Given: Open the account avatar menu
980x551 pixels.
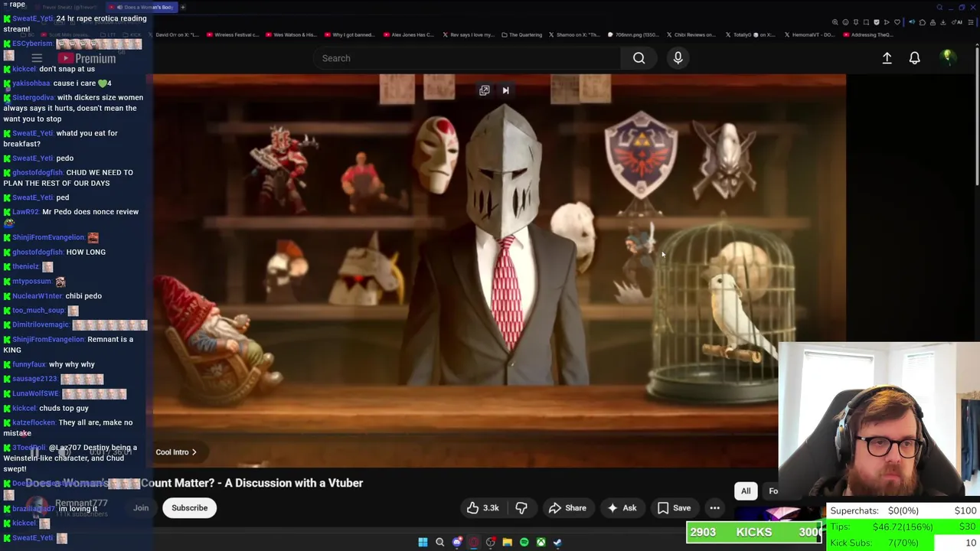Looking at the screenshot, I should coord(947,57).
